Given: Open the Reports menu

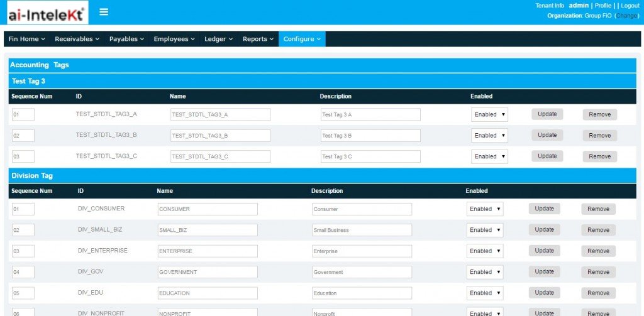Looking at the screenshot, I should pyautogui.click(x=258, y=39).
